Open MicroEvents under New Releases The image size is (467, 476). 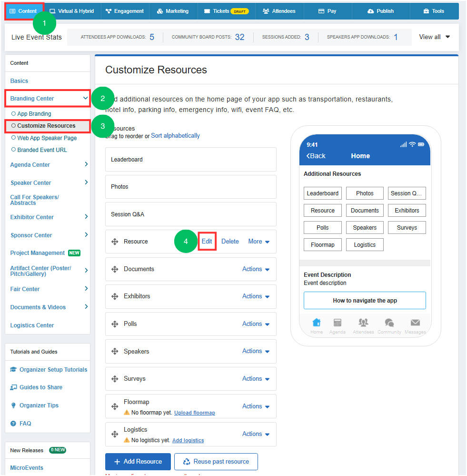tap(27, 468)
